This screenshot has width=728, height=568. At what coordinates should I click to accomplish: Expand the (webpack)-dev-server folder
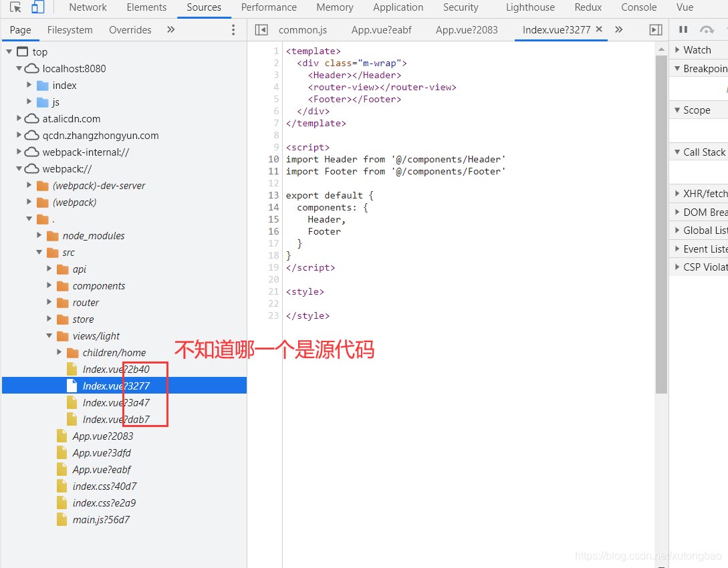click(29, 185)
